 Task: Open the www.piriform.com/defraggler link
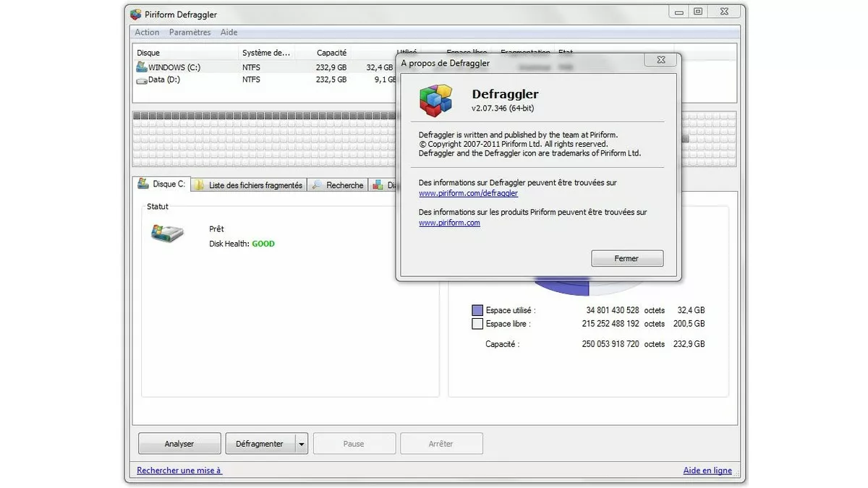467,193
